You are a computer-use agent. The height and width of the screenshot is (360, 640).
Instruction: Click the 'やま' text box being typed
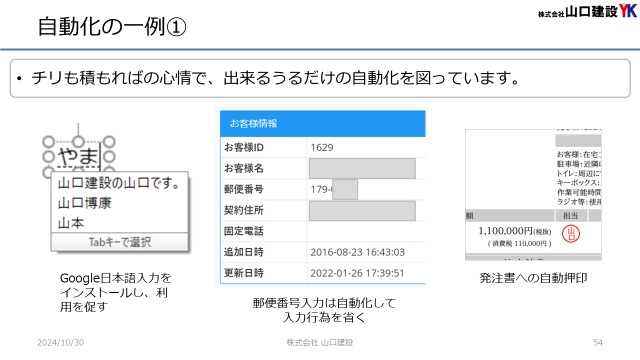point(78,156)
